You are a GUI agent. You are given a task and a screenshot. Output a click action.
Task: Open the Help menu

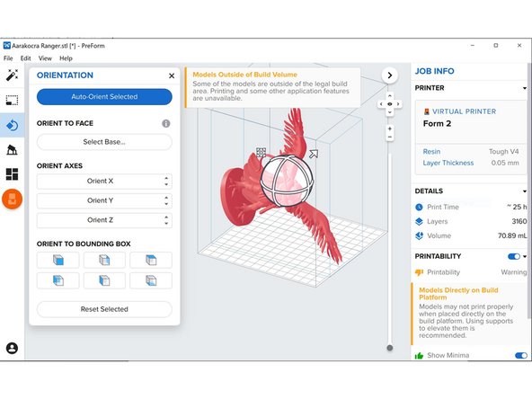[x=66, y=58]
